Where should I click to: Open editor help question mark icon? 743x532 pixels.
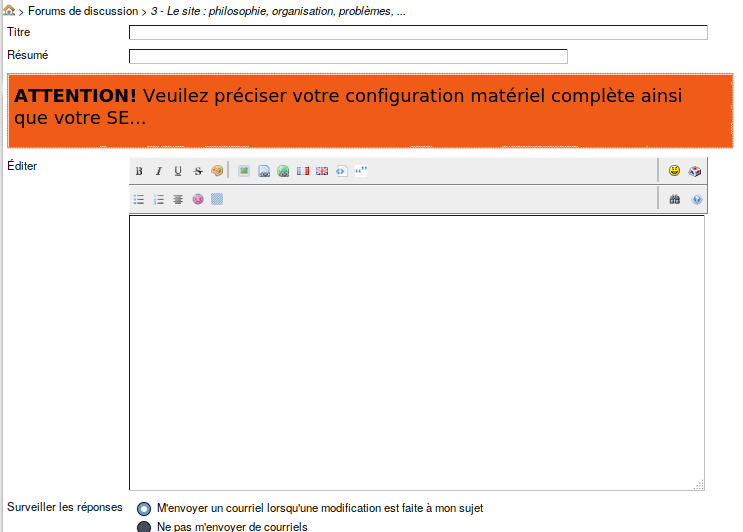point(697,199)
